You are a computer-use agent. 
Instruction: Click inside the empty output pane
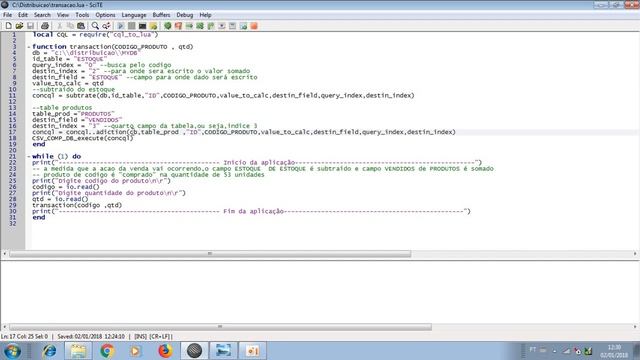(320, 292)
